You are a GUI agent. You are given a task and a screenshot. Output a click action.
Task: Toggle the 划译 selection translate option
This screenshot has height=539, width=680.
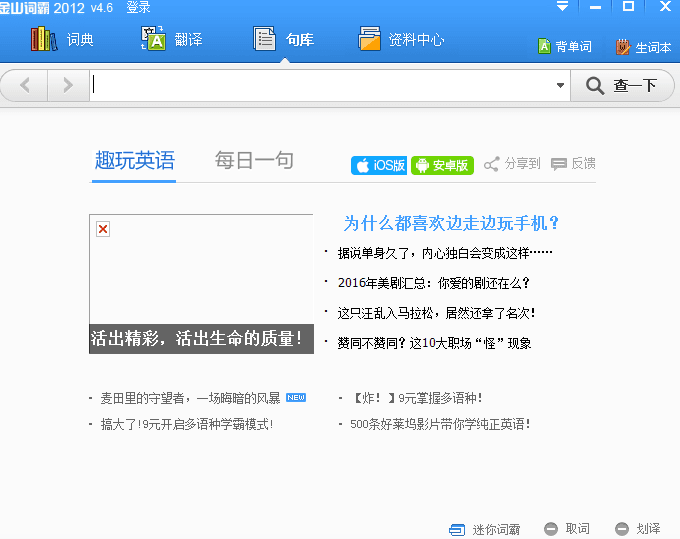(x=638, y=529)
